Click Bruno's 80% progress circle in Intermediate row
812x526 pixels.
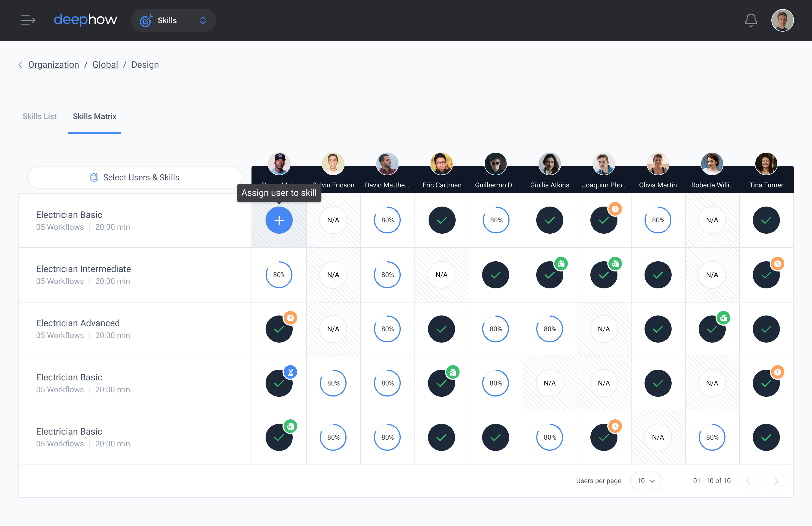pyautogui.click(x=279, y=275)
